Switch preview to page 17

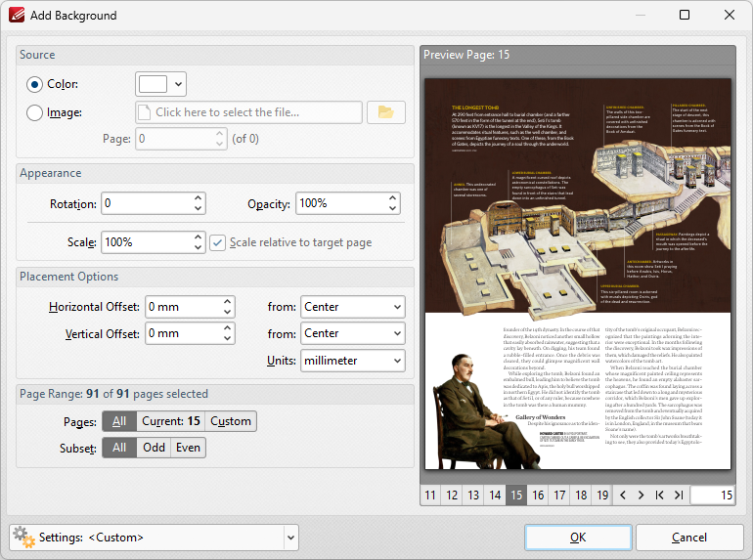pyautogui.click(x=559, y=495)
